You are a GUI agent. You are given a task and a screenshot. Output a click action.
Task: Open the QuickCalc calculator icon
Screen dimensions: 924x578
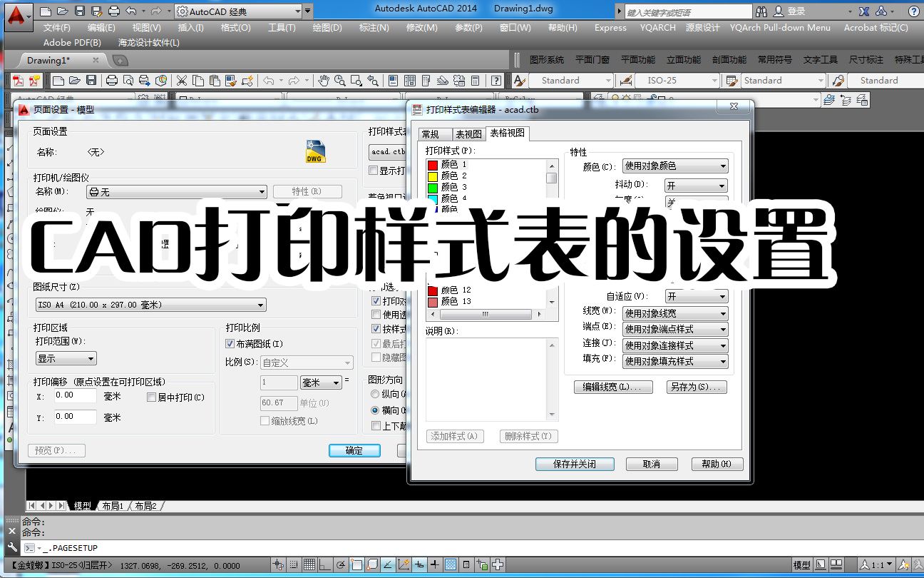[476, 81]
